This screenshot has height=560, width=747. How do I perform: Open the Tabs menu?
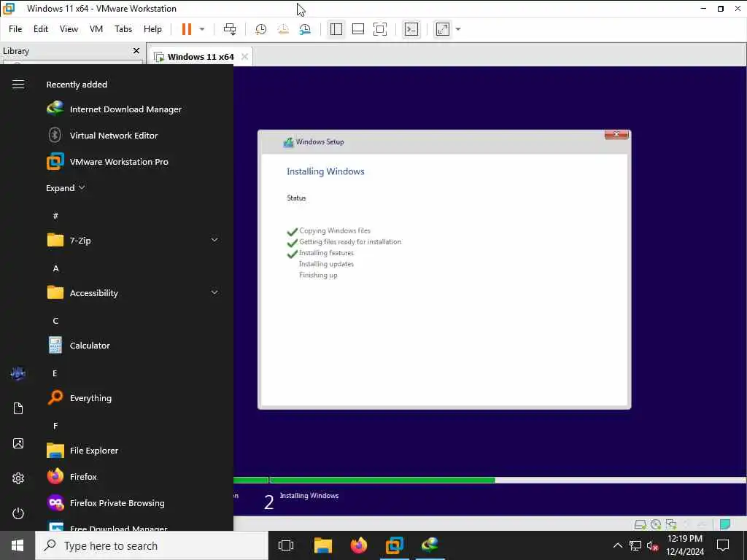coord(123,29)
